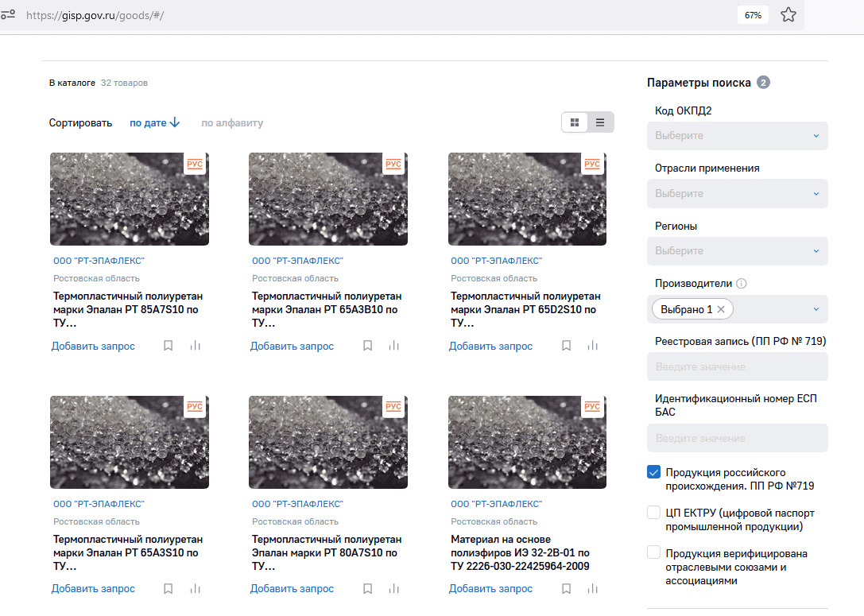Sort products по алфавиту

click(232, 123)
